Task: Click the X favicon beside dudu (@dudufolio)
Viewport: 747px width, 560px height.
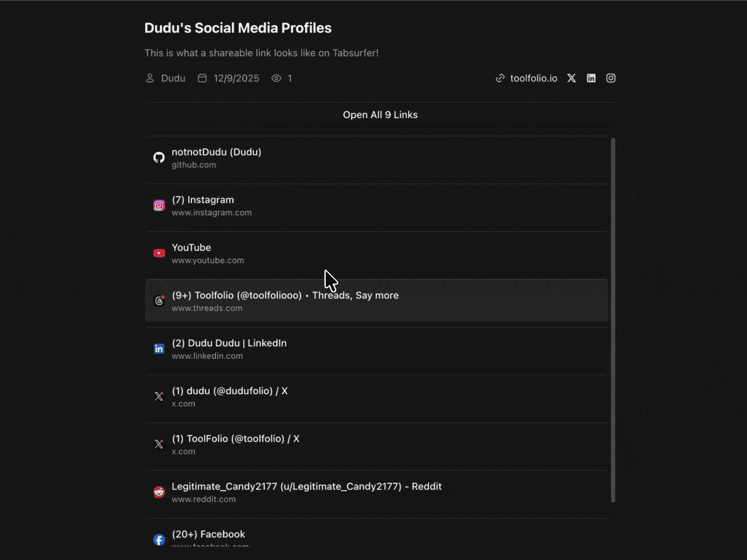Action: (159, 396)
